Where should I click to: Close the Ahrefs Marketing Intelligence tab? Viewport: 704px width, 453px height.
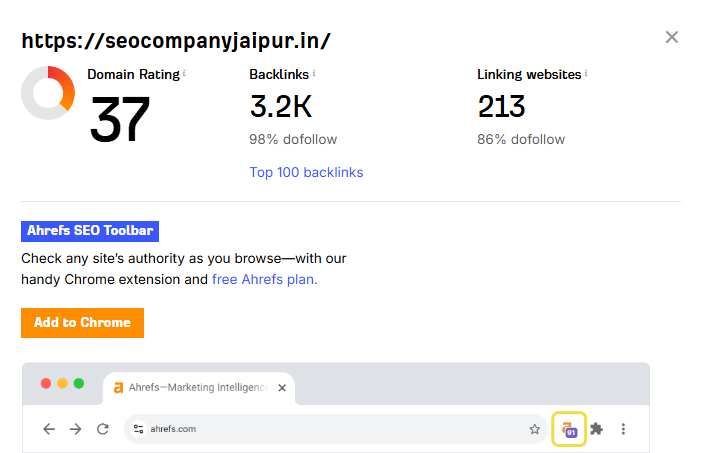point(282,388)
